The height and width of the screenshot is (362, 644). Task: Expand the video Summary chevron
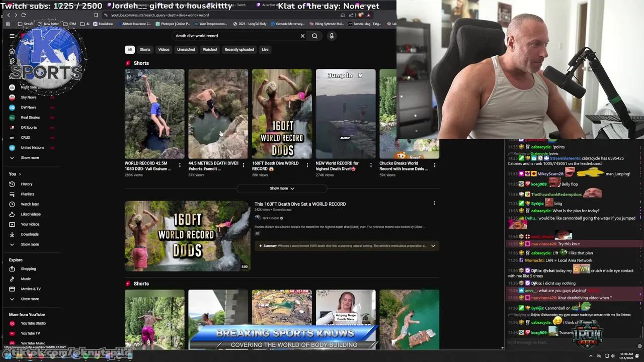(433, 246)
